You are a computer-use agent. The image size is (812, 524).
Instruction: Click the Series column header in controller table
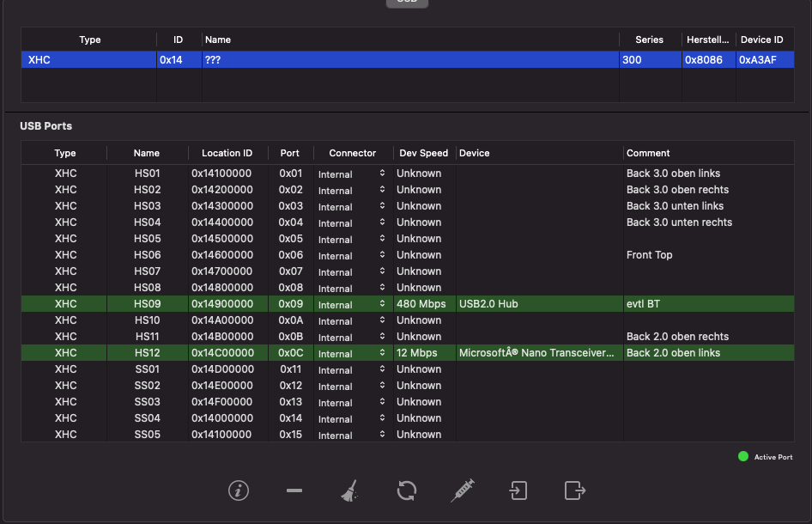coord(649,40)
